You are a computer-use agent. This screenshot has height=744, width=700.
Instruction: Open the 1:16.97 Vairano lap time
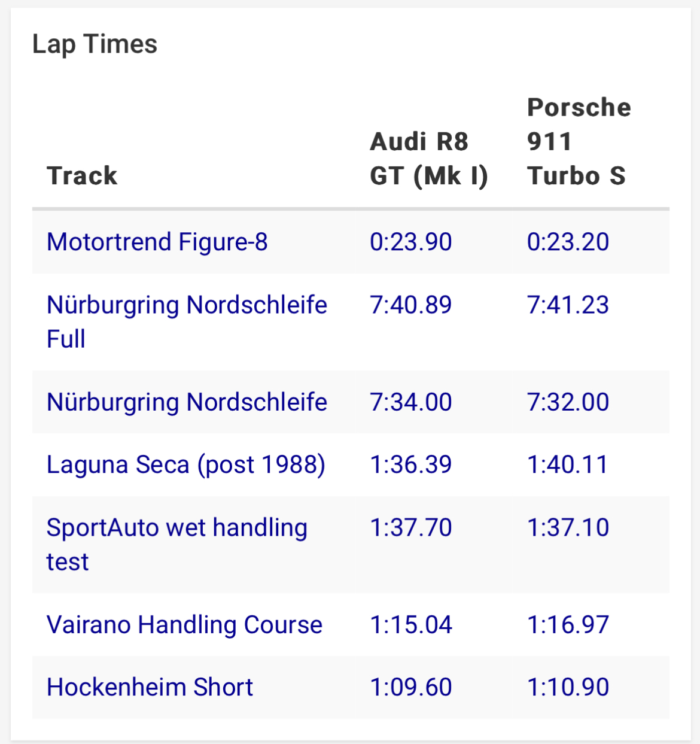pyautogui.click(x=568, y=625)
